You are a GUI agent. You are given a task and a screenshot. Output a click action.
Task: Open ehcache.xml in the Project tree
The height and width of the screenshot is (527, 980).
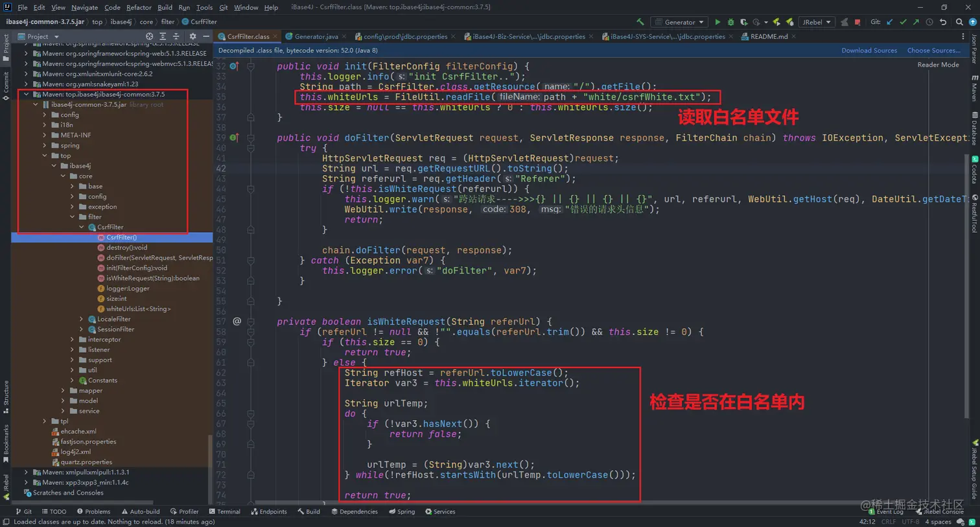click(74, 431)
